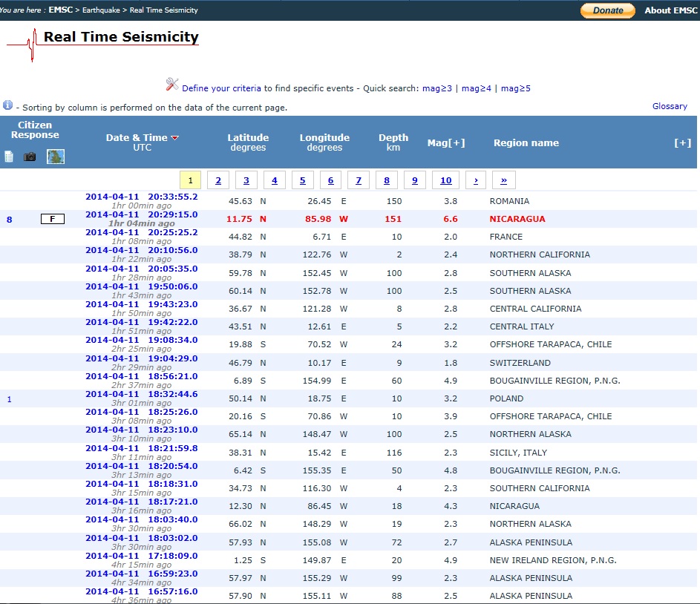
Task: Click the map icon under Citizen Response
Action: coord(56,157)
